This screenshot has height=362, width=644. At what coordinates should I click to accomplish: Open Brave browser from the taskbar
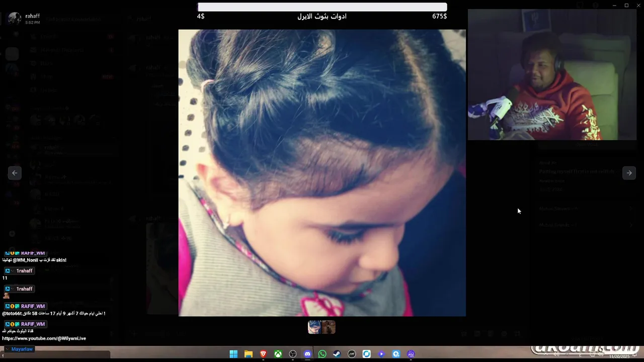pyautogui.click(x=263, y=354)
